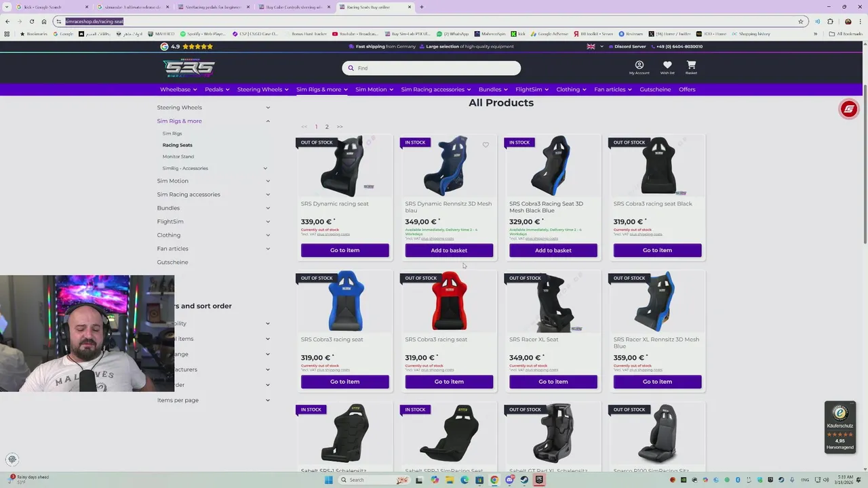The width and height of the screenshot is (868, 488).
Task: Click the Google rating 4.9 stars badge
Action: [186, 46]
